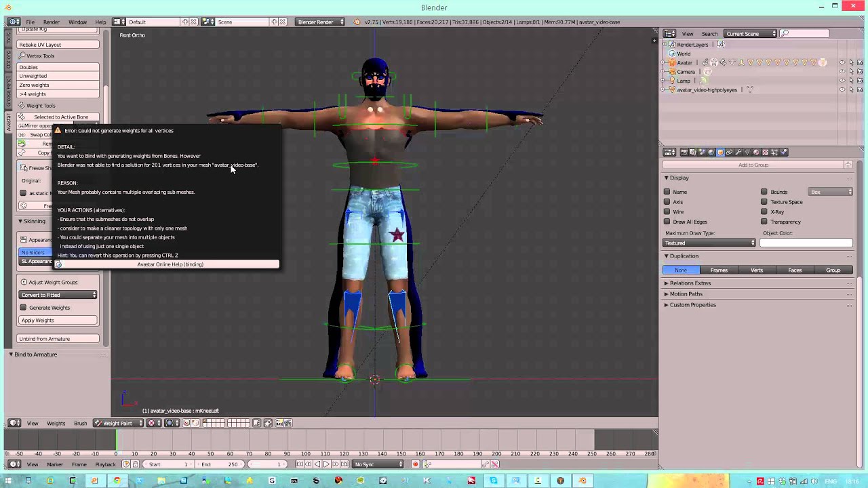This screenshot has height=488, width=868.
Task: Toggle the Generate Weights checkbox
Action: click(x=23, y=308)
